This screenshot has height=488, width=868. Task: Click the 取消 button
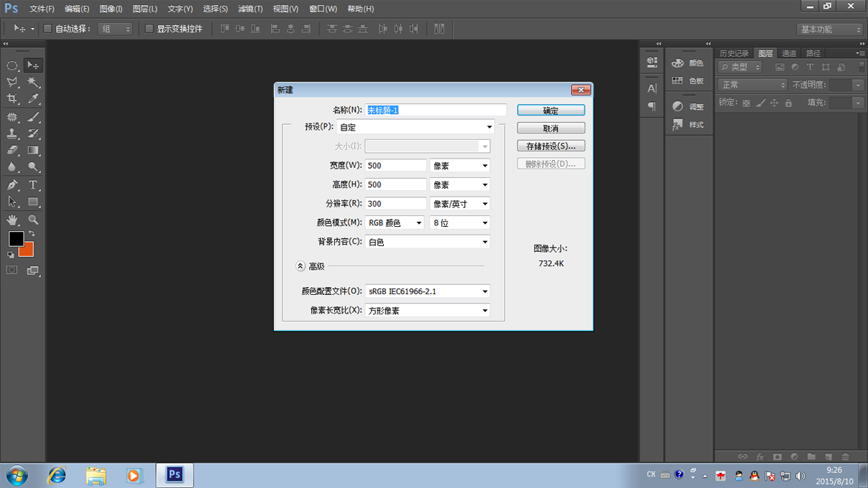[x=551, y=128]
